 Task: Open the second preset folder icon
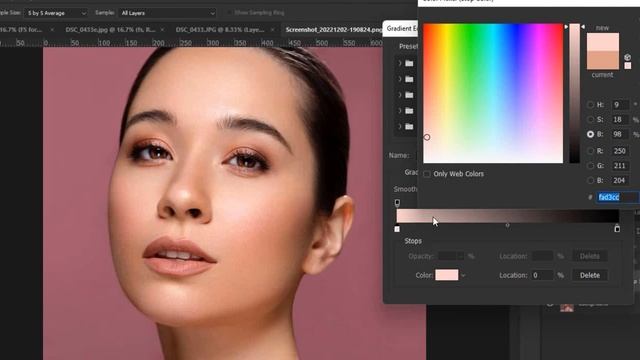point(409,79)
